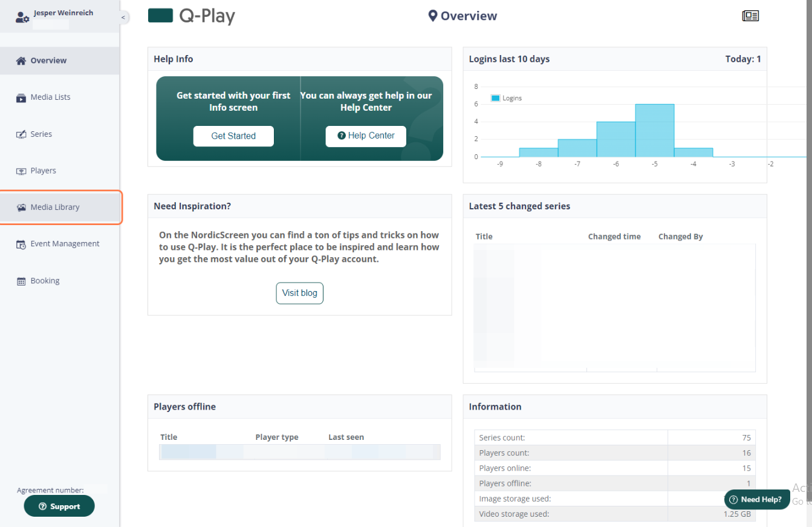812x527 pixels.
Task: Click the Players offline row
Action: [615, 483]
